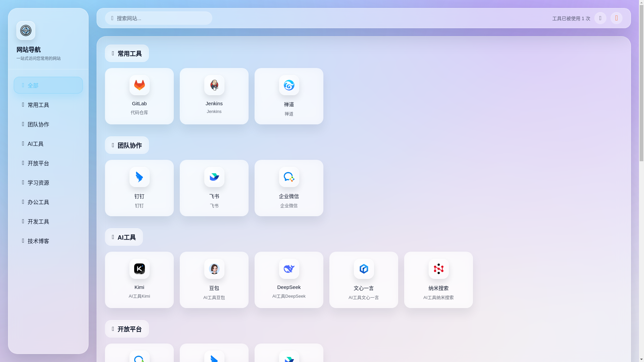Open the 豆包 avatar icon
This screenshot has width=644, height=362.
214,269
